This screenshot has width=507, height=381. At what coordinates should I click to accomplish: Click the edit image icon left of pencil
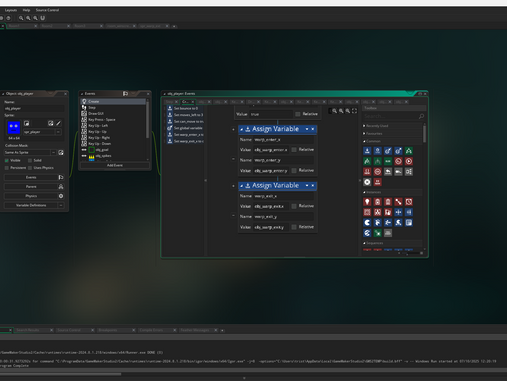[x=51, y=123]
